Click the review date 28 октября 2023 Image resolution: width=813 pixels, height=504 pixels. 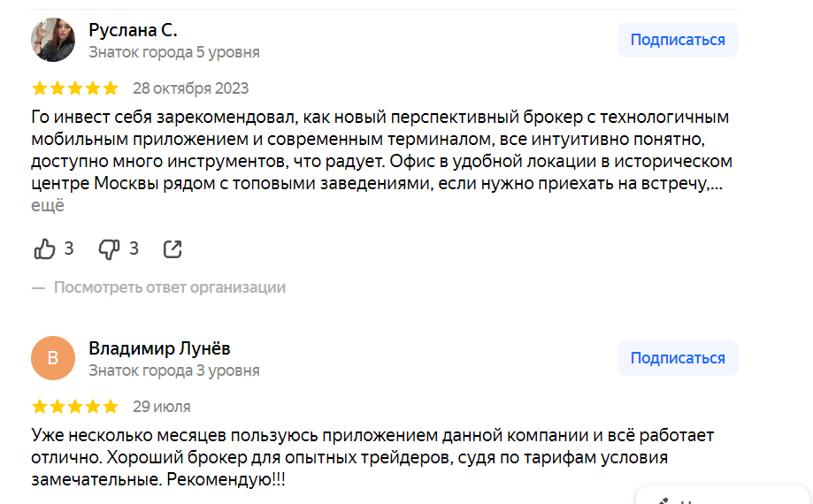190,88
